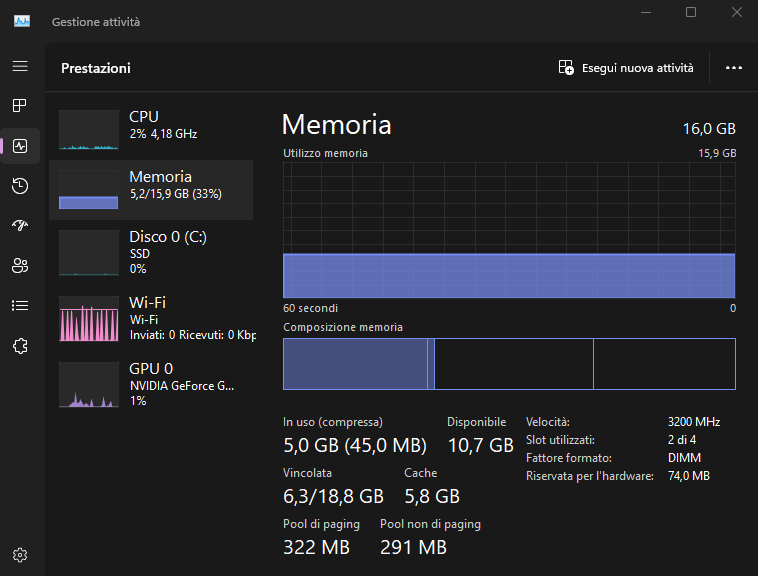
Task: Select the Performance sidebar icon
Action: (x=20, y=146)
